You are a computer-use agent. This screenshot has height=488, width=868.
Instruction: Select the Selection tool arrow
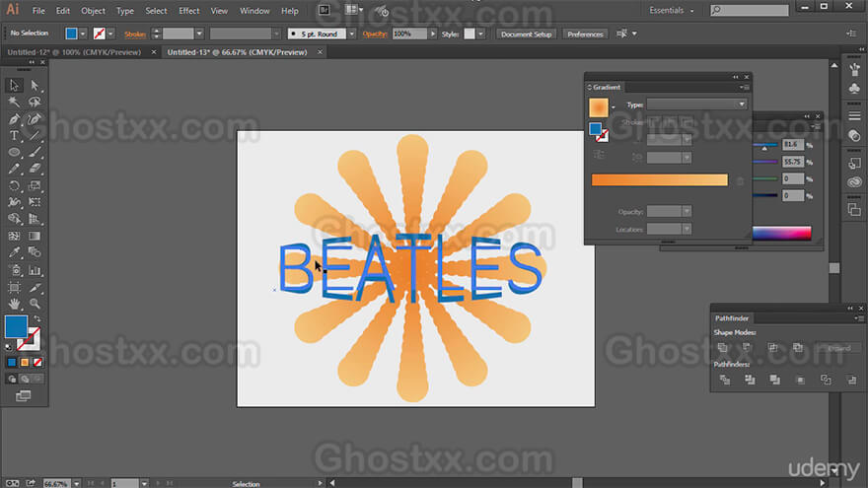click(14, 85)
